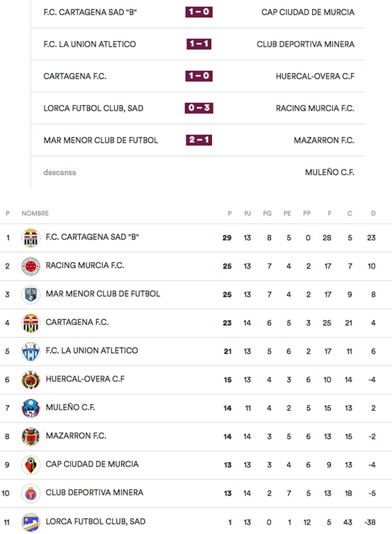
Task: Select Muleño C.F. in the descansa row
Action: [x=329, y=172]
